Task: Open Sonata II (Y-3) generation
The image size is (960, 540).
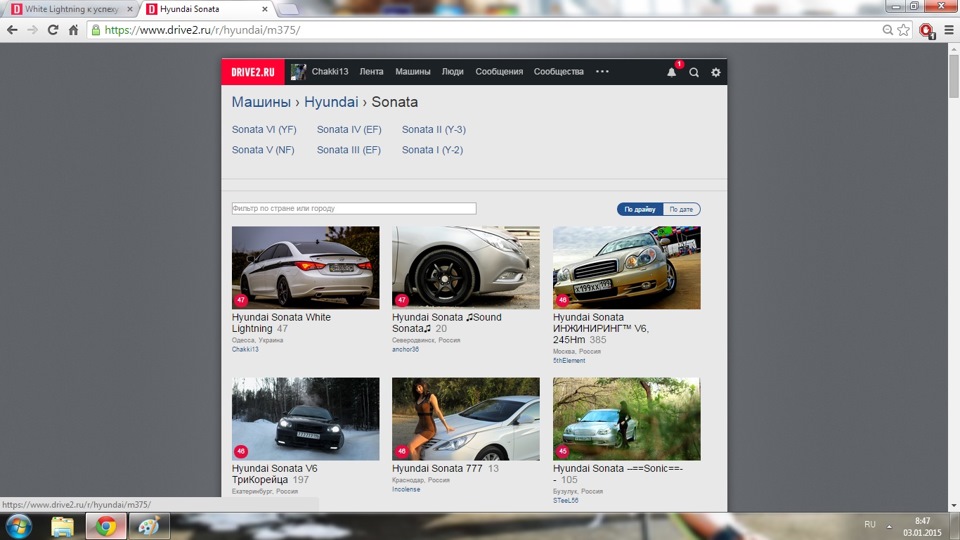Action: [x=433, y=130]
